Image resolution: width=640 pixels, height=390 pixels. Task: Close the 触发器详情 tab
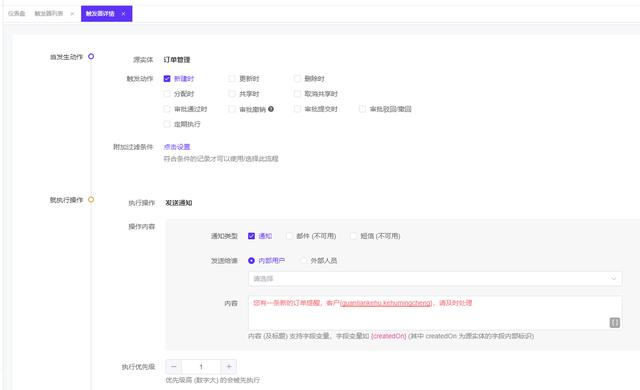click(123, 14)
